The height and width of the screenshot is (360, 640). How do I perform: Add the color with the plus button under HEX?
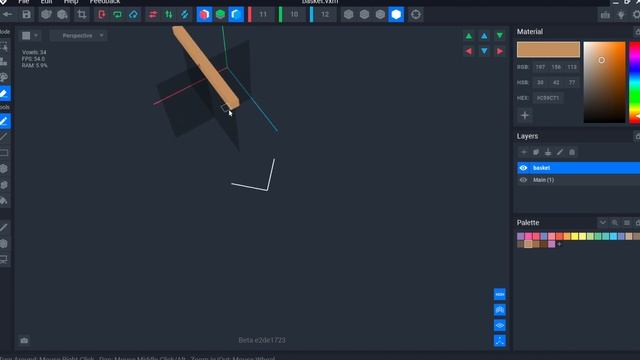pyautogui.click(x=525, y=116)
